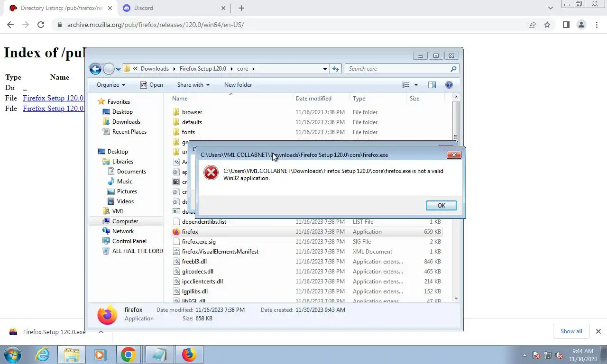Open a new Chrome tab

click(241, 8)
